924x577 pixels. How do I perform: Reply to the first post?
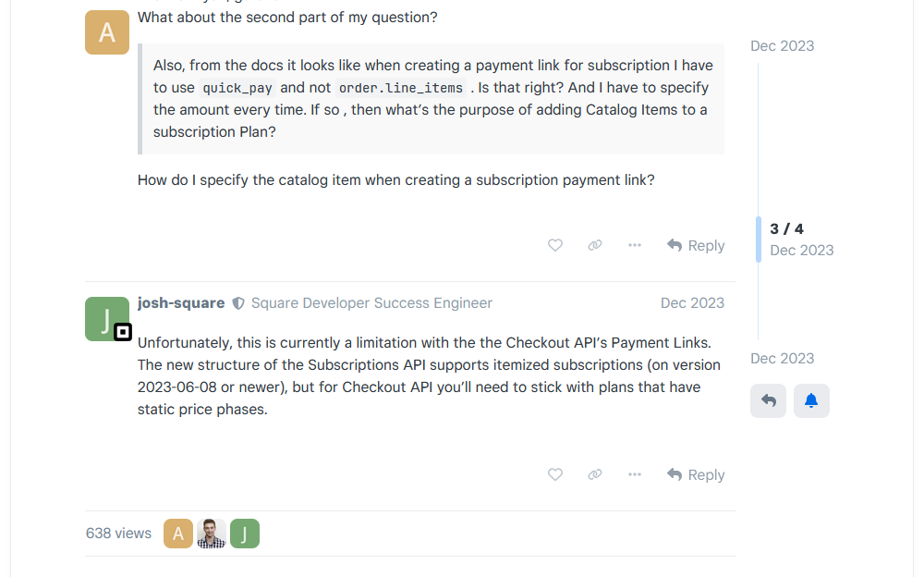tap(696, 245)
